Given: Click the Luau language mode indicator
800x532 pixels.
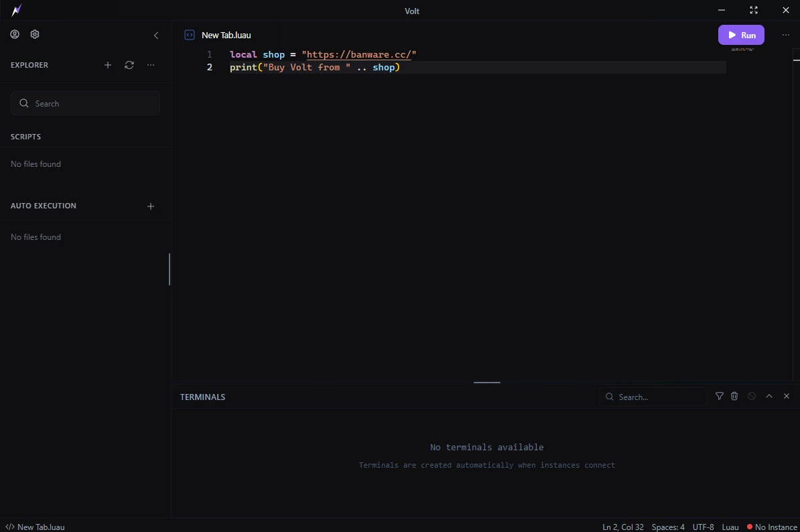Looking at the screenshot, I should (x=730, y=527).
